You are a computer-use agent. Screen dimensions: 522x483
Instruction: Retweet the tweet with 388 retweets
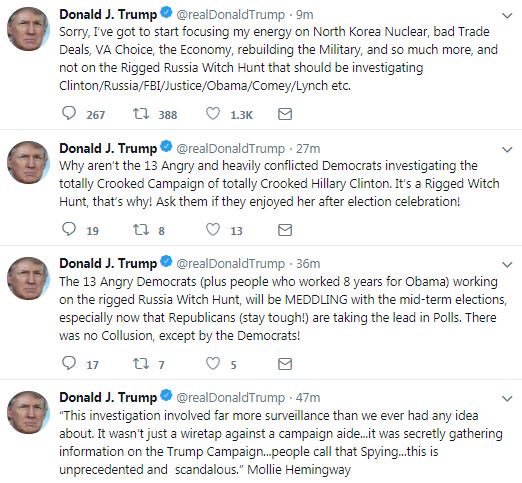[x=141, y=114]
